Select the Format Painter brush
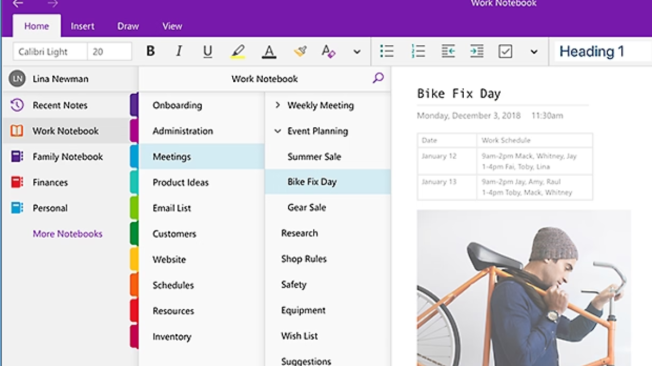 [300, 51]
